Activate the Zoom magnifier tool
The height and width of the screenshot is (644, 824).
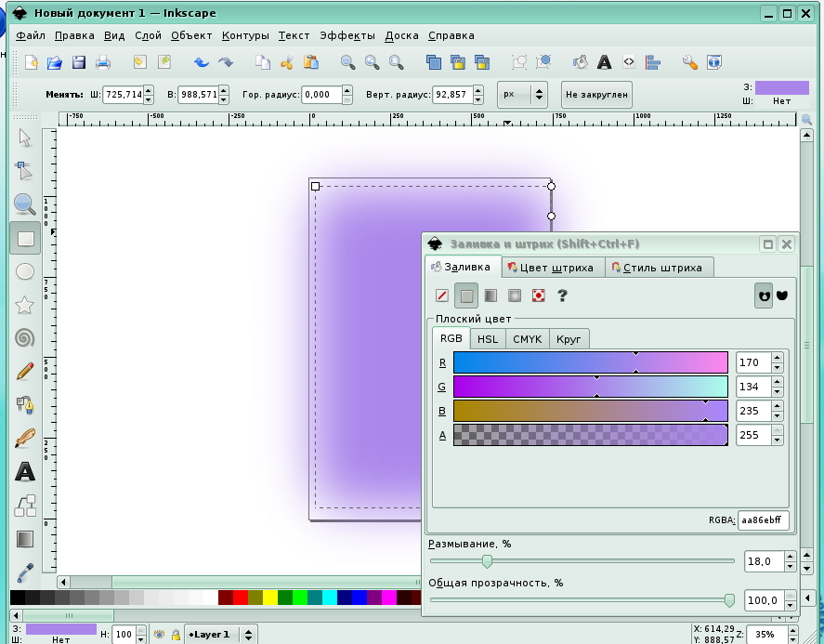(x=25, y=204)
